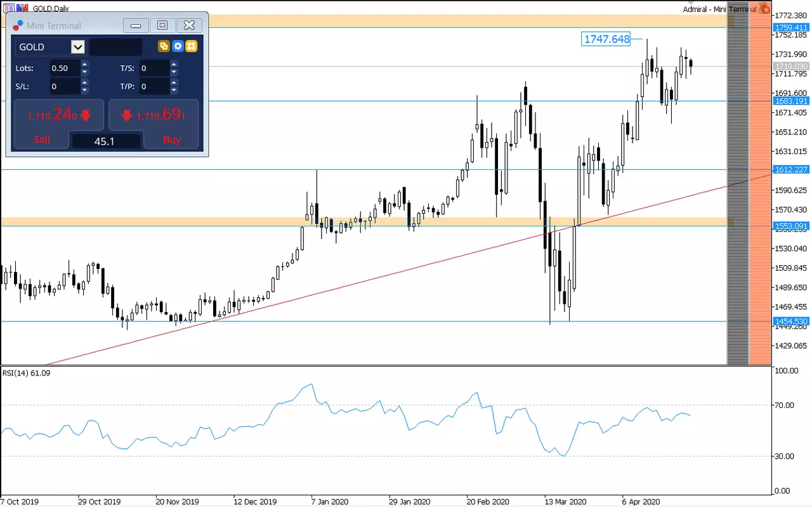812x508 pixels.
Task: Open the blue gear settings icon
Action: (x=178, y=46)
